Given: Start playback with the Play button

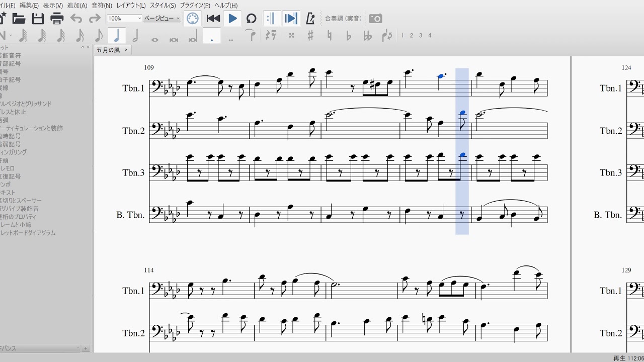Looking at the screenshot, I should click(x=232, y=19).
